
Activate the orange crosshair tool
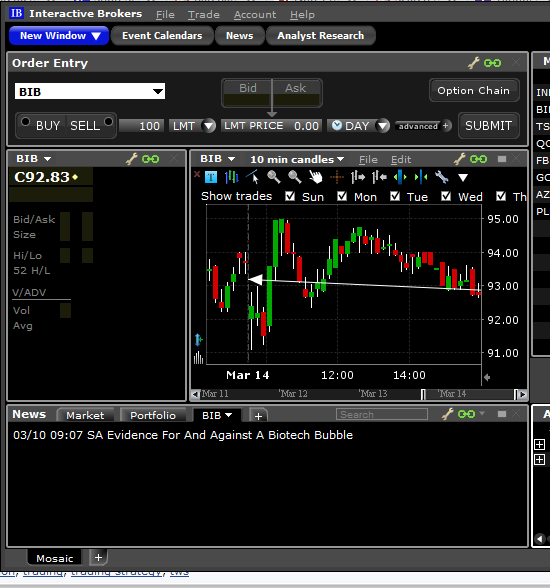click(337, 177)
